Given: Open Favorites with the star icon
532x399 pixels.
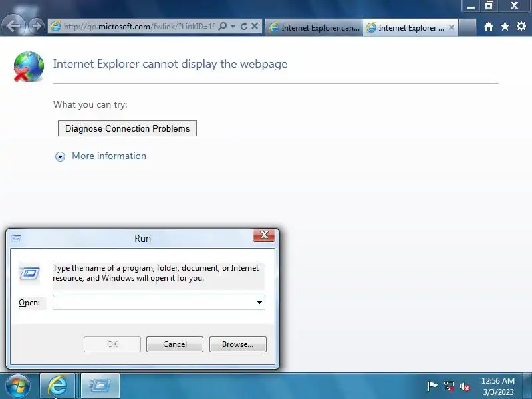Looking at the screenshot, I should [505, 26].
